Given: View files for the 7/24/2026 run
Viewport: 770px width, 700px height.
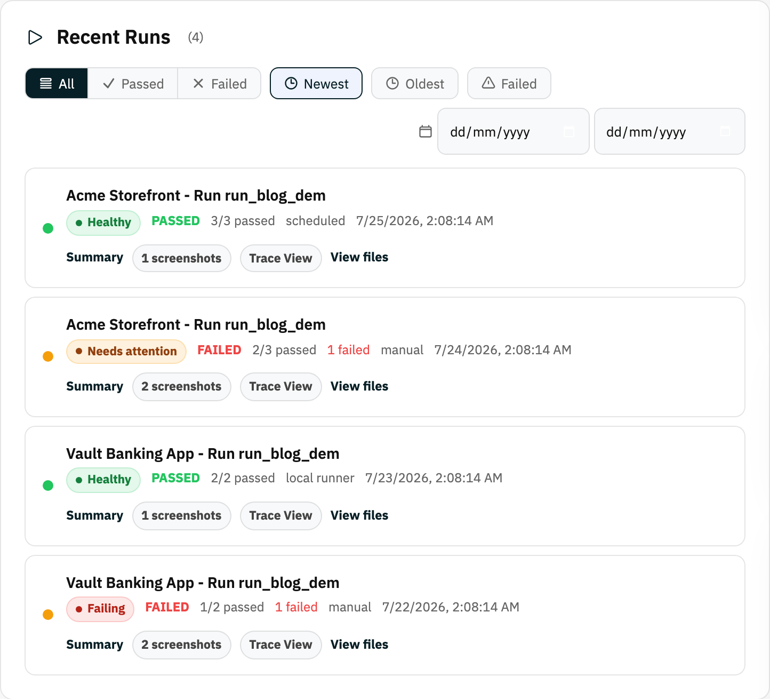Looking at the screenshot, I should tap(359, 387).
